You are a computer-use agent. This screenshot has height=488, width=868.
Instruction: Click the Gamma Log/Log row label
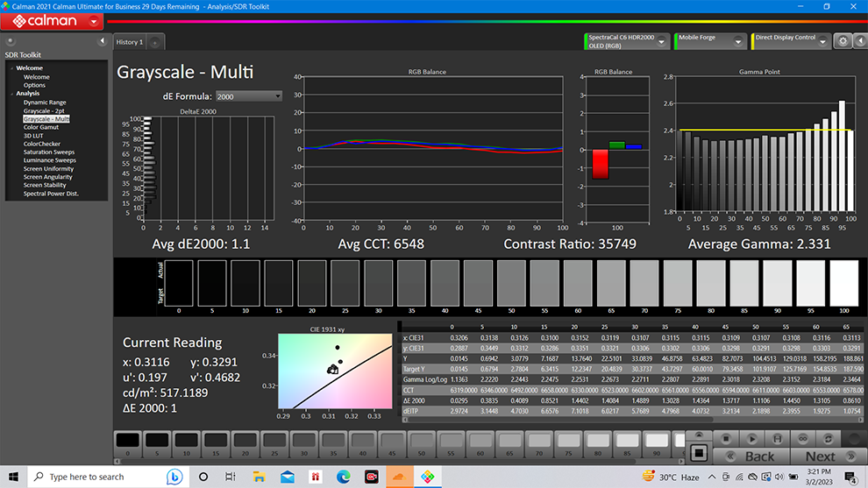click(x=424, y=379)
